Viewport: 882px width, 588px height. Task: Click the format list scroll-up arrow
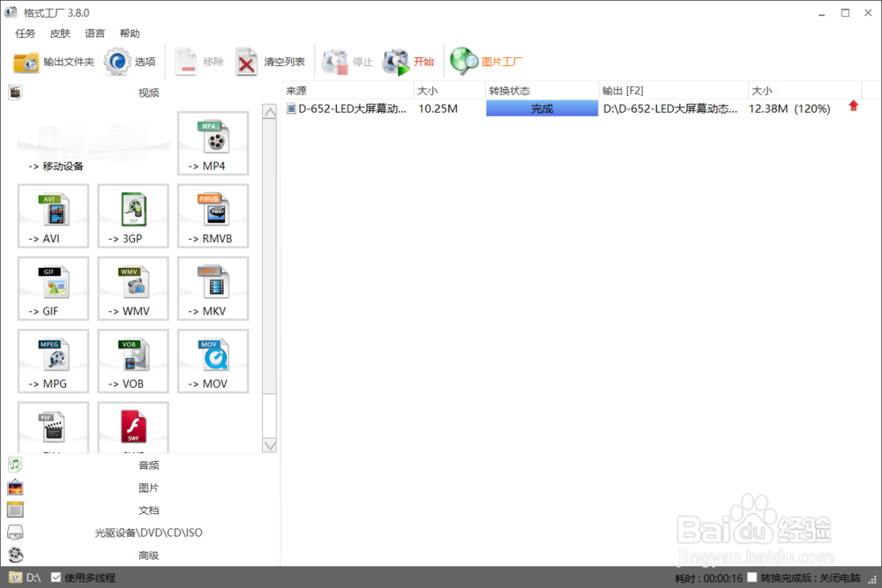click(x=270, y=112)
